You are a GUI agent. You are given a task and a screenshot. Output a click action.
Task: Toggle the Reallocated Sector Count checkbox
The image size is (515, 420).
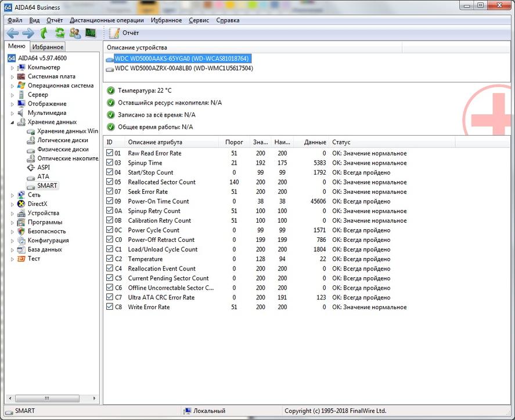(110, 182)
